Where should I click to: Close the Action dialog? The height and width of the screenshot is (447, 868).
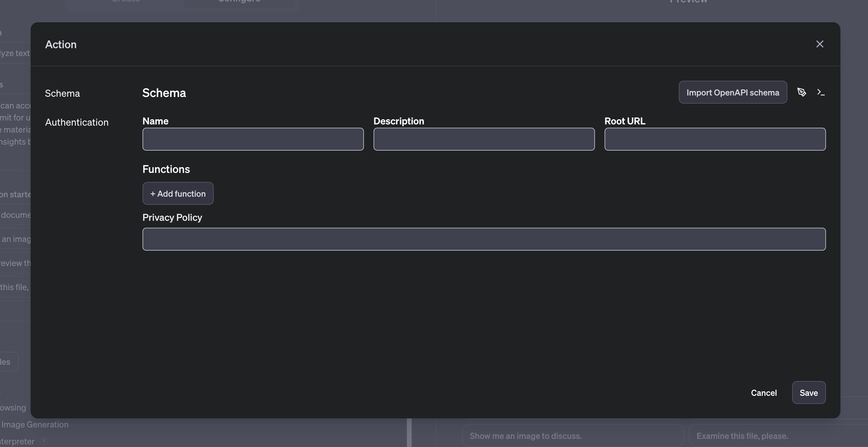click(x=820, y=44)
